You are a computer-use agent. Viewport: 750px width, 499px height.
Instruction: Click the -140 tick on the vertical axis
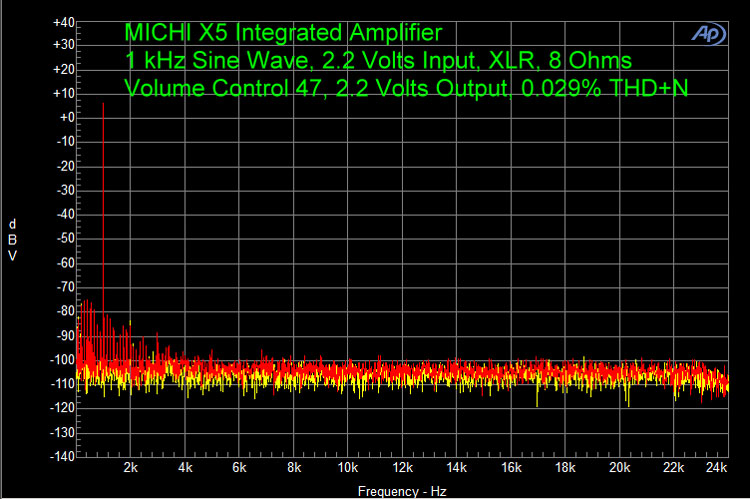point(62,456)
